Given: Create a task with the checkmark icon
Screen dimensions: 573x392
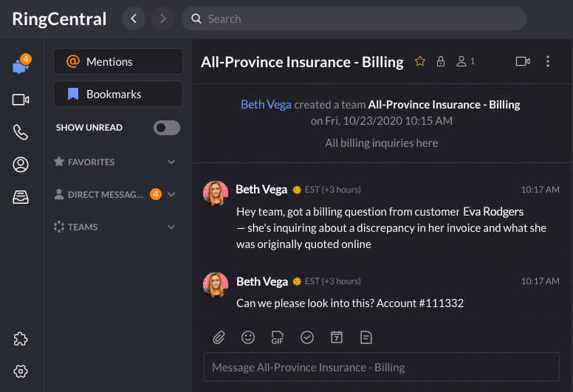Looking at the screenshot, I should [x=307, y=337].
